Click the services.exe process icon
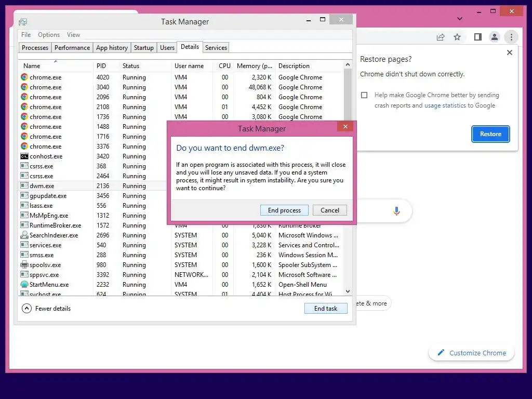 click(24, 245)
